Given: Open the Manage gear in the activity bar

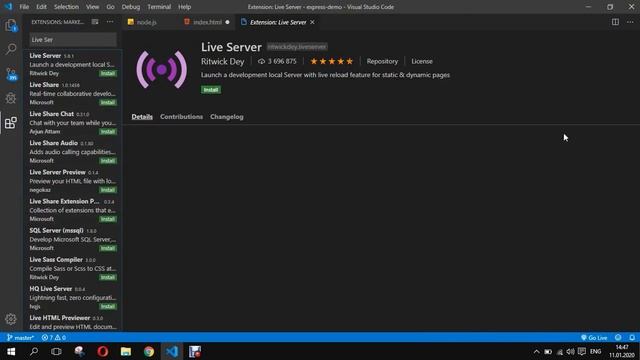Looking at the screenshot, I should point(11,319).
